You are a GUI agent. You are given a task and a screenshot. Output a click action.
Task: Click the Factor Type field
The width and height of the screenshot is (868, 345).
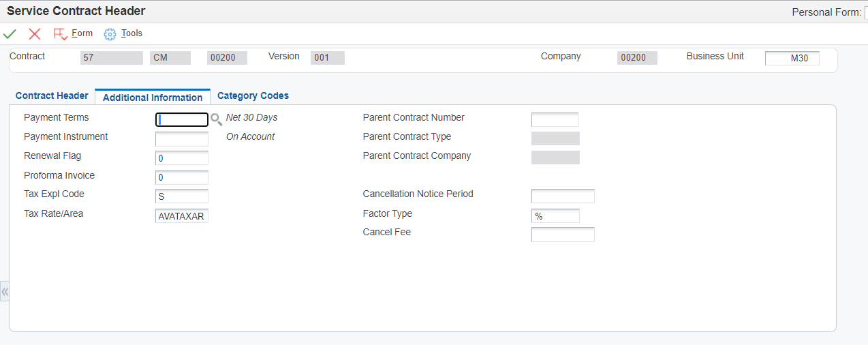coord(555,216)
